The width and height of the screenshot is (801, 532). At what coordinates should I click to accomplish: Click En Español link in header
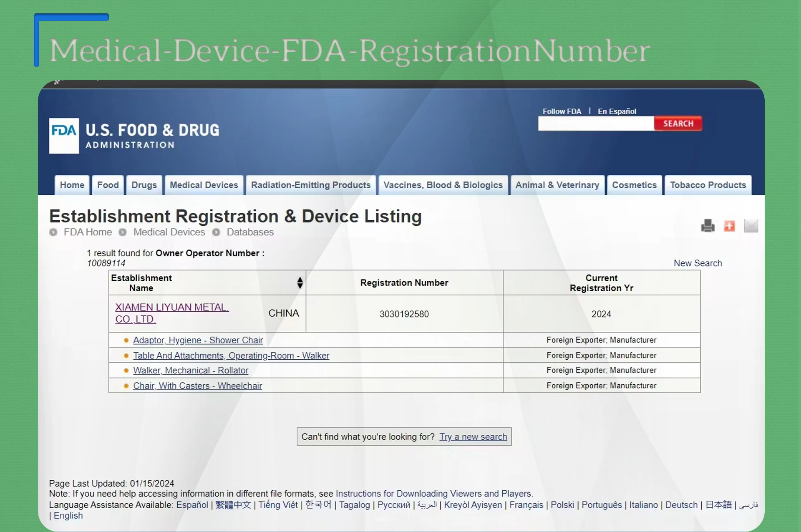click(x=617, y=111)
